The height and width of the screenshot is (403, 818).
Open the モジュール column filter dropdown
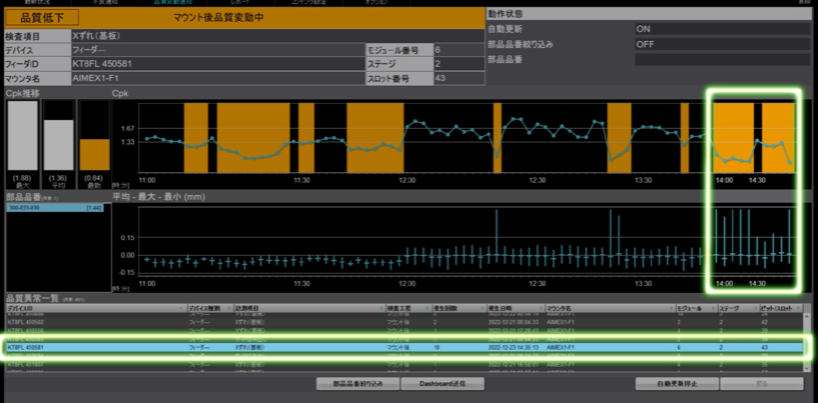pyautogui.click(x=713, y=309)
